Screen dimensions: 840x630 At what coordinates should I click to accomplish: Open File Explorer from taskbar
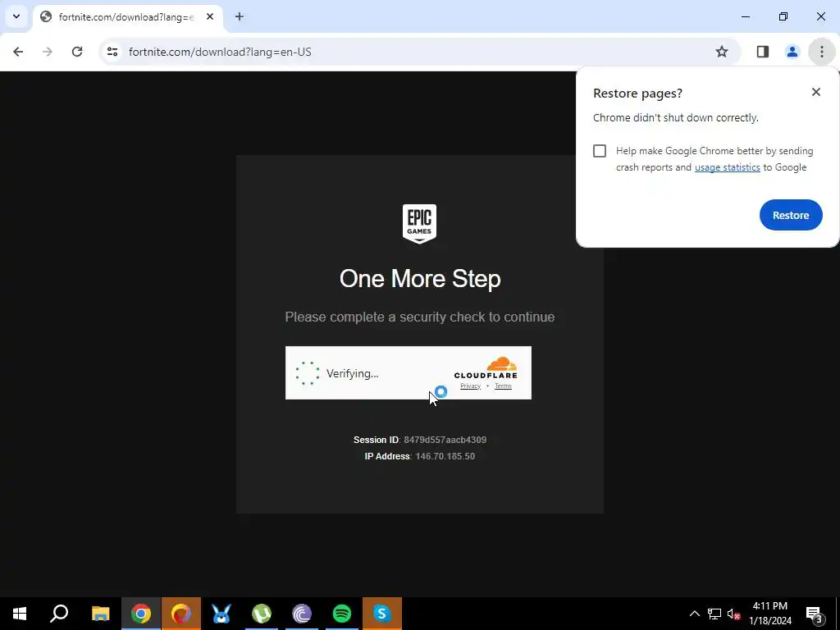pos(100,614)
